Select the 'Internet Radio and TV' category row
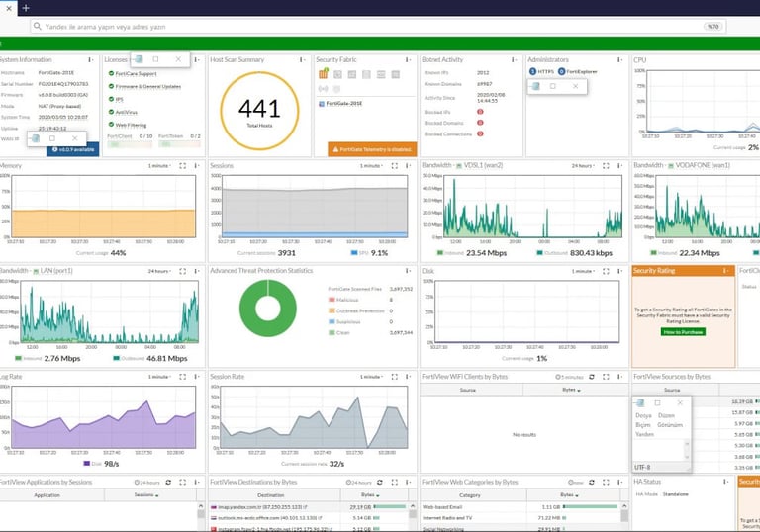The width and height of the screenshot is (760, 532). (x=522, y=518)
